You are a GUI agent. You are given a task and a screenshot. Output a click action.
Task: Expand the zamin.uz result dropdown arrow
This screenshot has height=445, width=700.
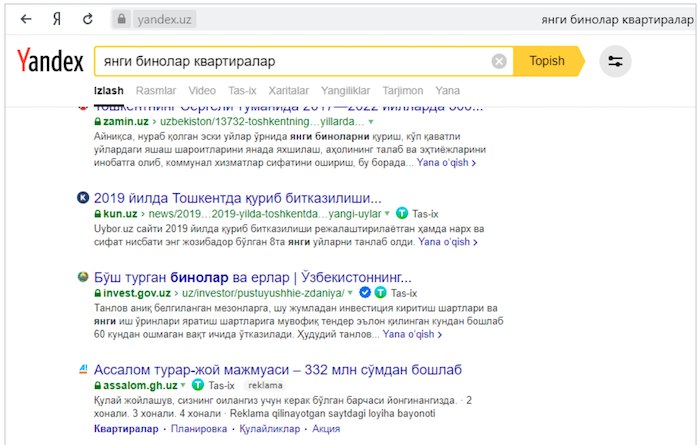[x=371, y=122]
